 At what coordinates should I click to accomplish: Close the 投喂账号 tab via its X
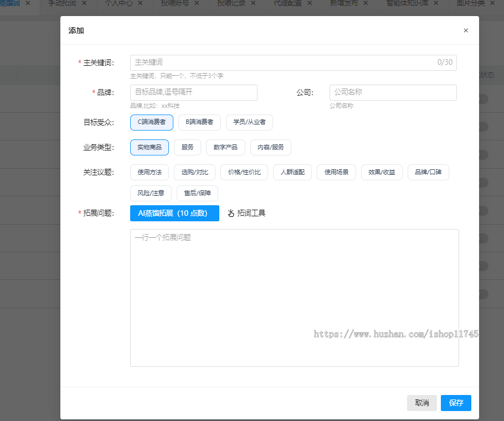pyautogui.click(x=197, y=3)
